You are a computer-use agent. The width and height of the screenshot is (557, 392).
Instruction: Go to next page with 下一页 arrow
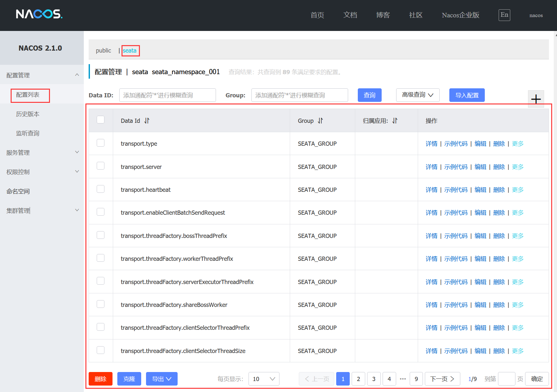tap(442, 379)
